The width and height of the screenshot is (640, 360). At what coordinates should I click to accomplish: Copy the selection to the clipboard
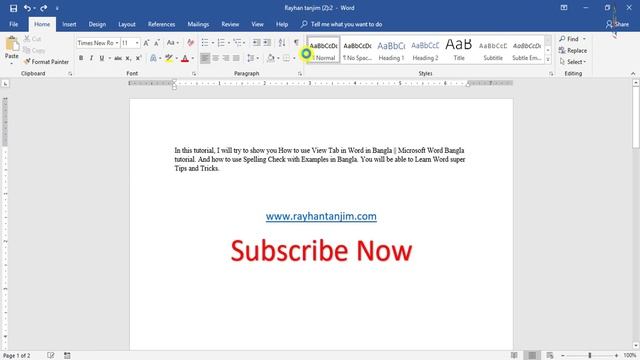pyautogui.click(x=34, y=50)
